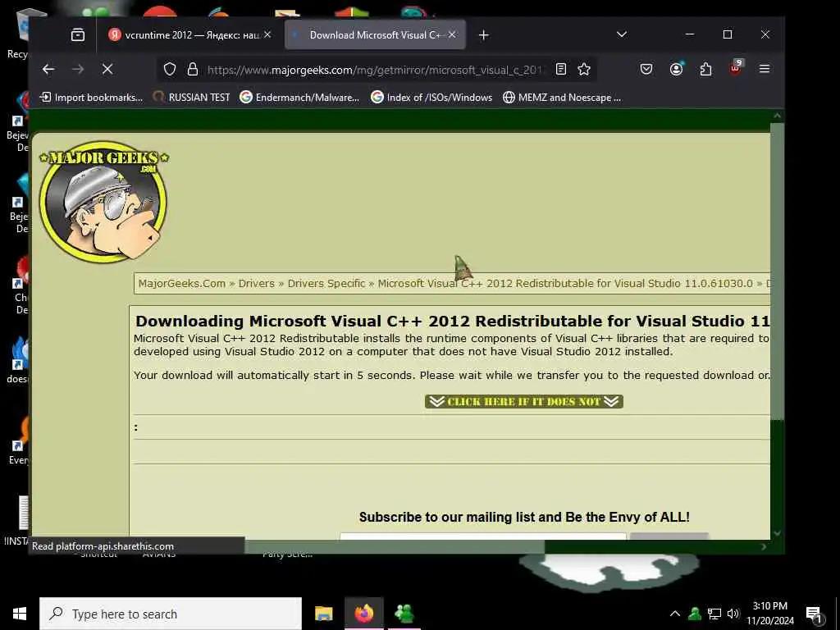
Task: Open Windows Start menu
Action: click(x=20, y=614)
